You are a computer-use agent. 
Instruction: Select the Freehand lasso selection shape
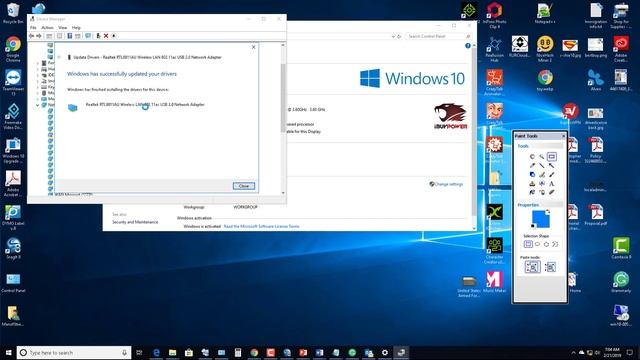click(556, 244)
